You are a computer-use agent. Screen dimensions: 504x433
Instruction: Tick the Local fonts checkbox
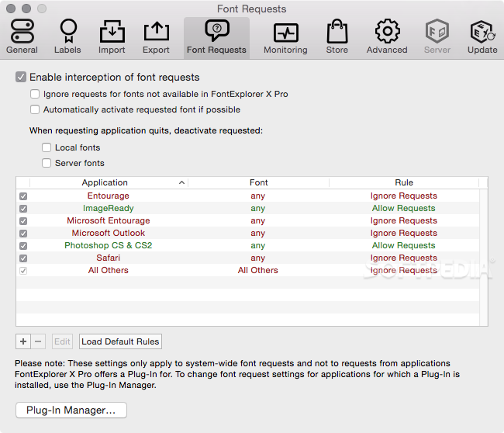click(x=47, y=147)
